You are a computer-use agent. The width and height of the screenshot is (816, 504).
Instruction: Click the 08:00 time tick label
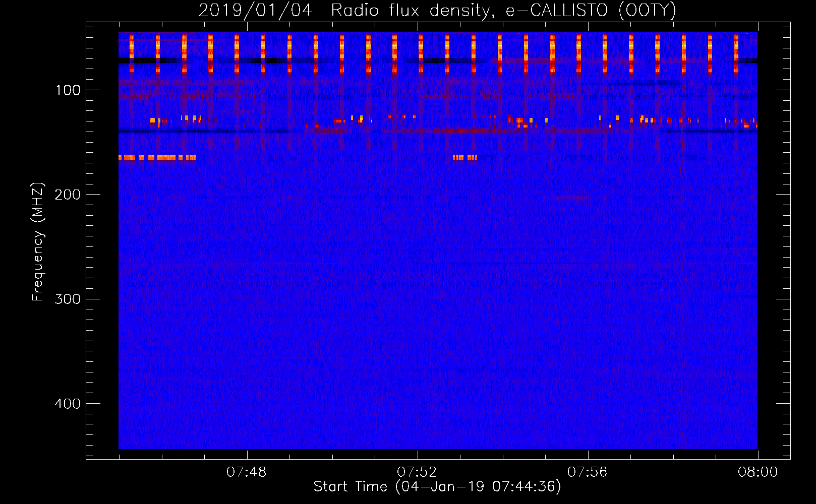(758, 472)
